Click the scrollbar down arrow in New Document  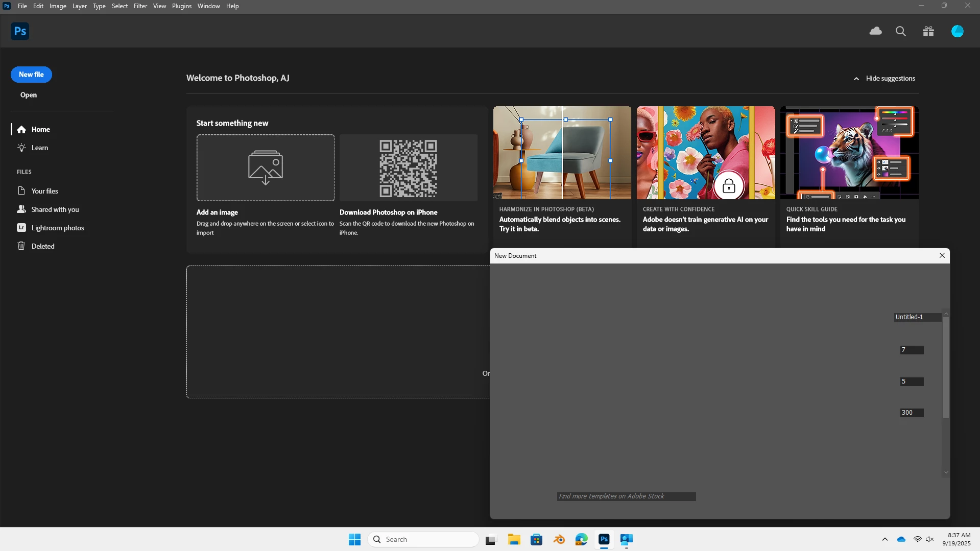tap(946, 473)
